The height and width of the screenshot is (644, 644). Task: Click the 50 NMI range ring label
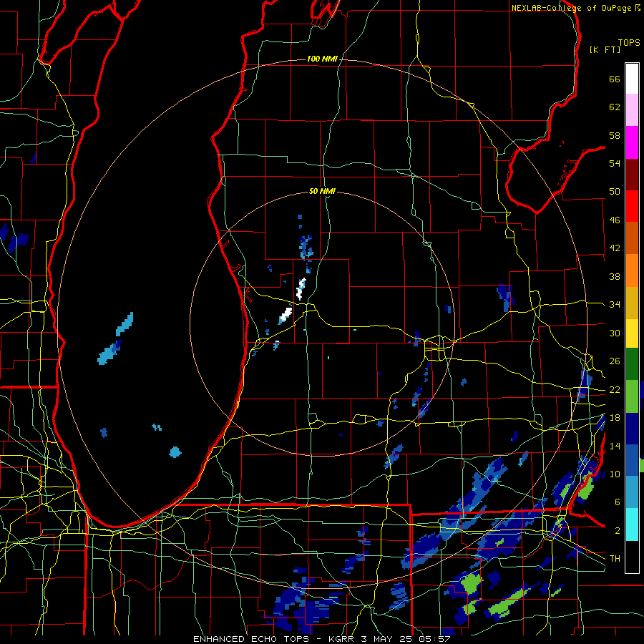pyautogui.click(x=322, y=191)
